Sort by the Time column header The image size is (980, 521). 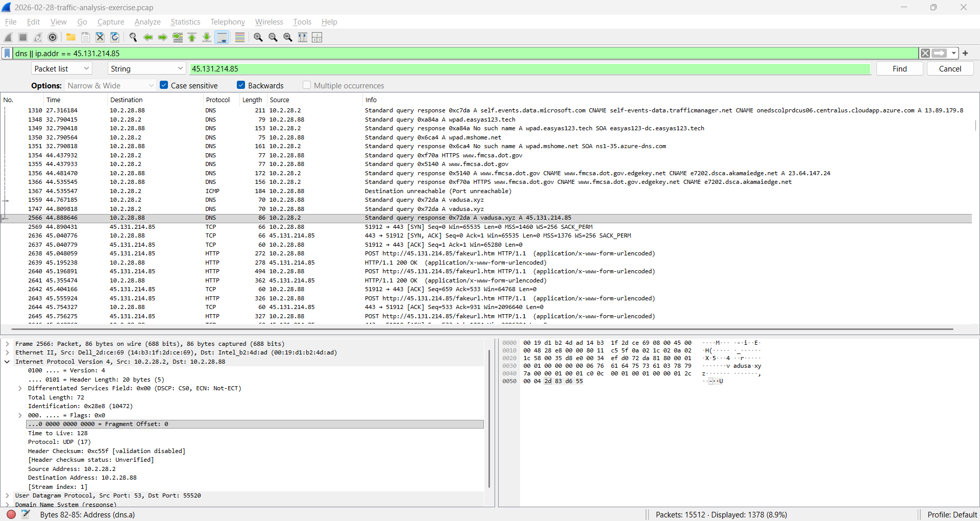[76, 100]
